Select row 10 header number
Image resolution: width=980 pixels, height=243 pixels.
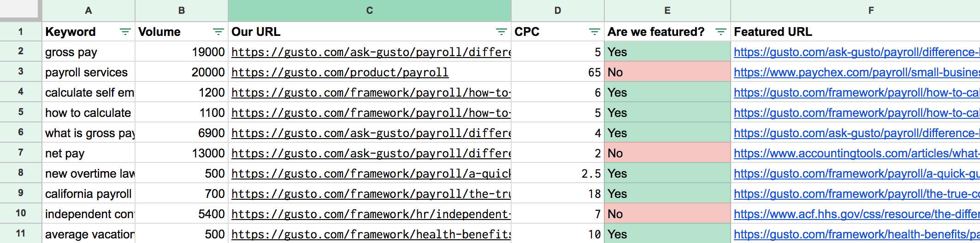point(21,214)
